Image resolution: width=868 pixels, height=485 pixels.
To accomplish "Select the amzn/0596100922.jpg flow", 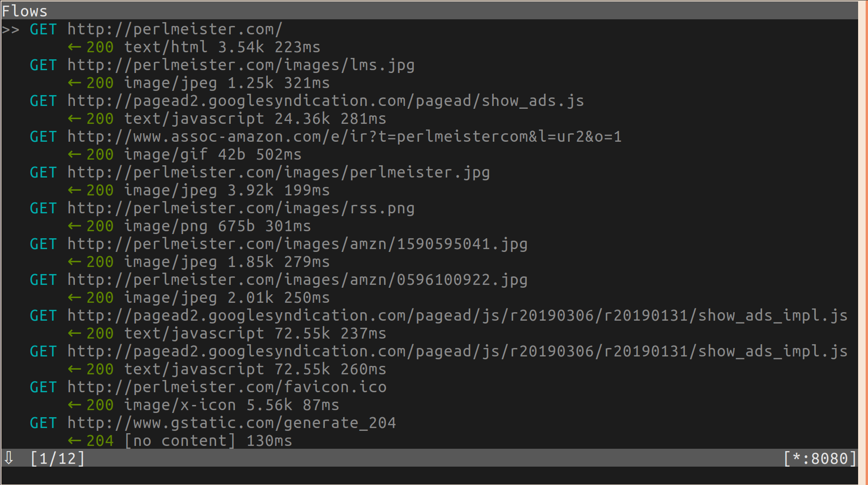I will [278, 280].
